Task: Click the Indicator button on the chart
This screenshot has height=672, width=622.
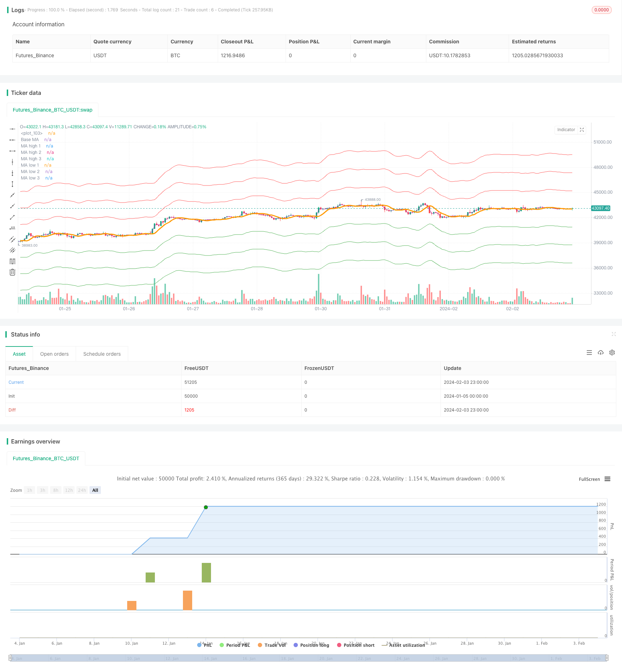Action: [x=566, y=130]
